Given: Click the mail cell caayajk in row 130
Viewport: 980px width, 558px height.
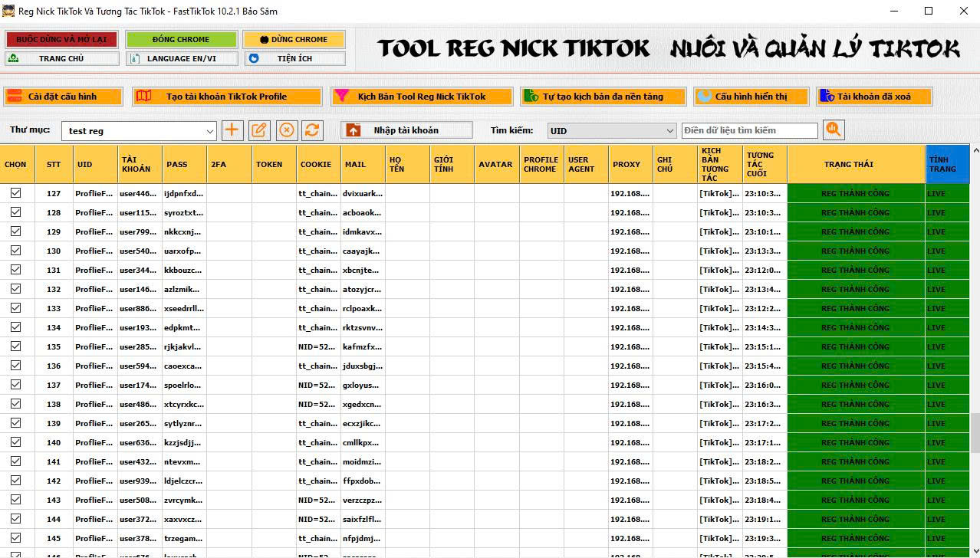Looking at the screenshot, I should click(x=363, y=251).
